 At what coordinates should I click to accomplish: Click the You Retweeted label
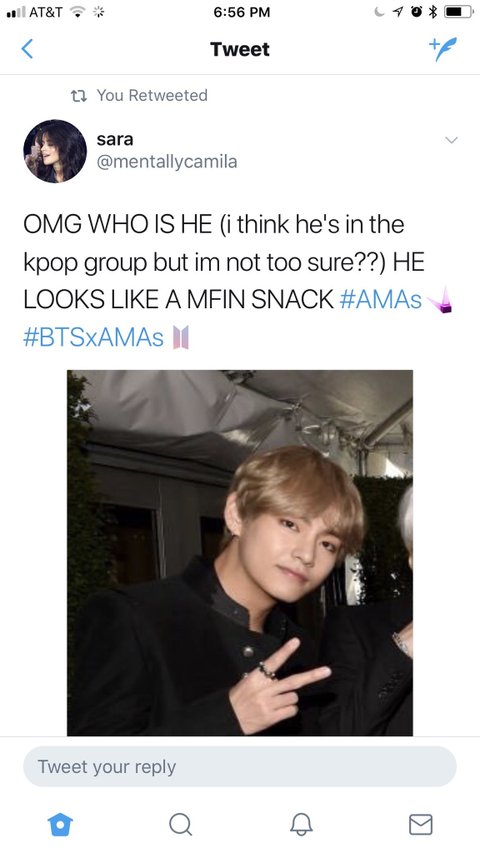[152, 95]
